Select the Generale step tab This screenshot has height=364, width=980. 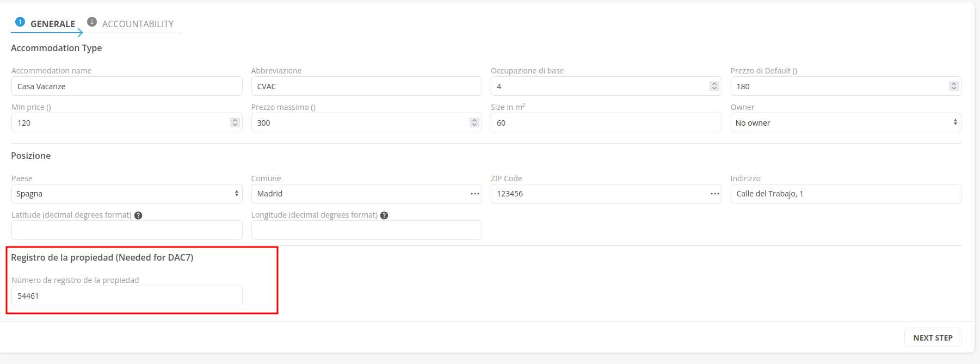coord(52,24)
